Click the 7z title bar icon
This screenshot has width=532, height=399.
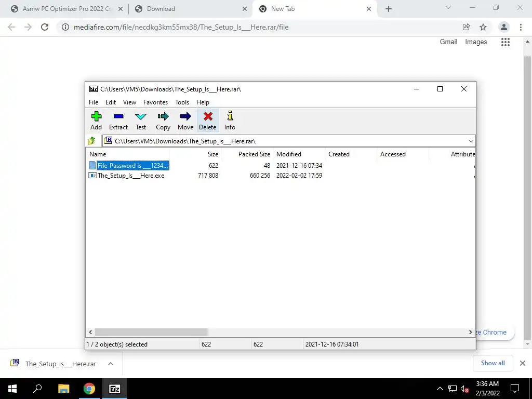click(x=94, y=89)
